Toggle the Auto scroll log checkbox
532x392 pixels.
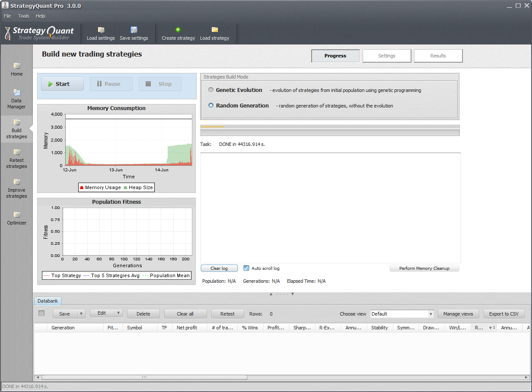246,268
